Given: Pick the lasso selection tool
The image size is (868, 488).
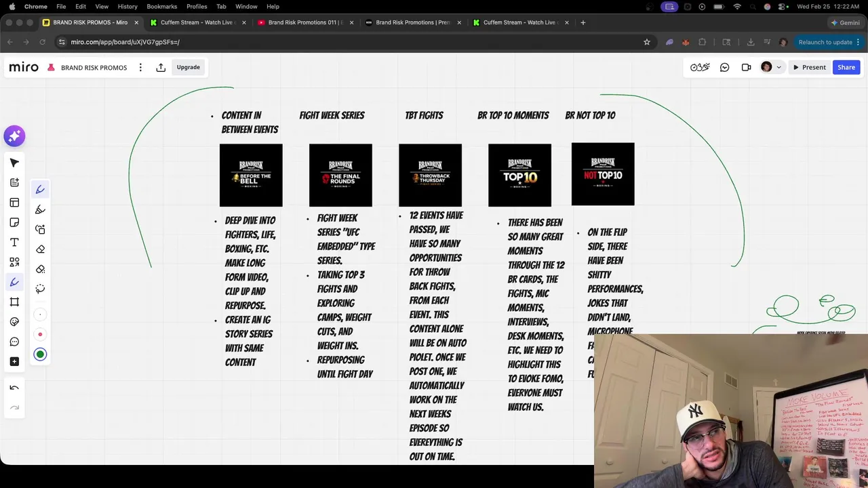Looking at the screenshot, I should pos(40,289).
